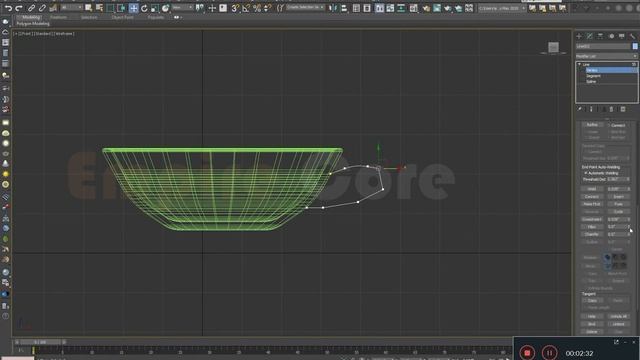Image resolution: width=640 pixels, height=360 pixels.
Task: Open the Object Paint ribbon tab
Action: (122, 18)
